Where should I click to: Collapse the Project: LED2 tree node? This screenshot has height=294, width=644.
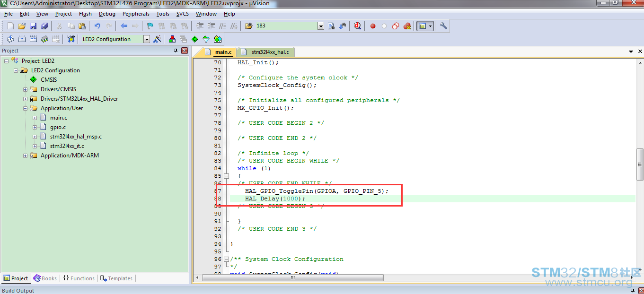(x=6, y=61)
